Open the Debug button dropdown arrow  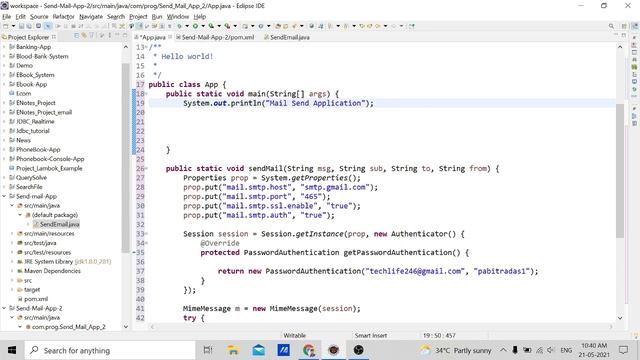click(187, 26)
